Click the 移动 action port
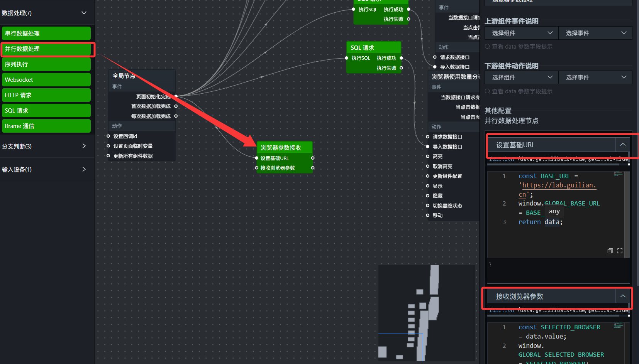 [428, 216]
